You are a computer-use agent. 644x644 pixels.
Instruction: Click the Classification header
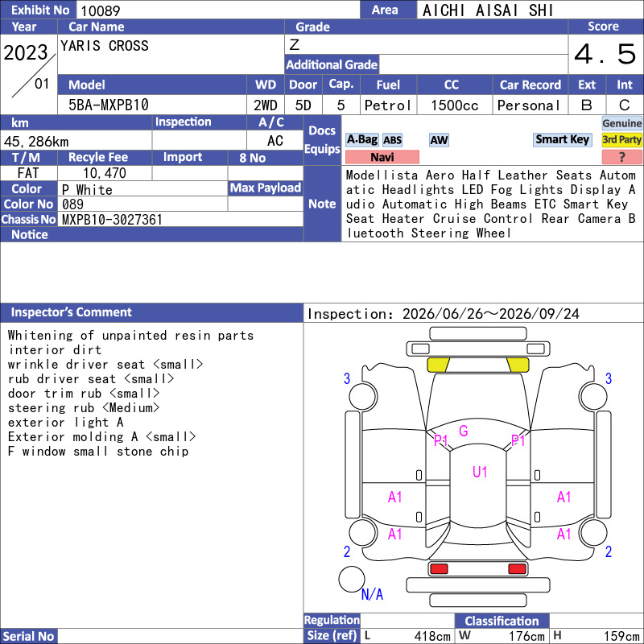(x=502, y=621)
